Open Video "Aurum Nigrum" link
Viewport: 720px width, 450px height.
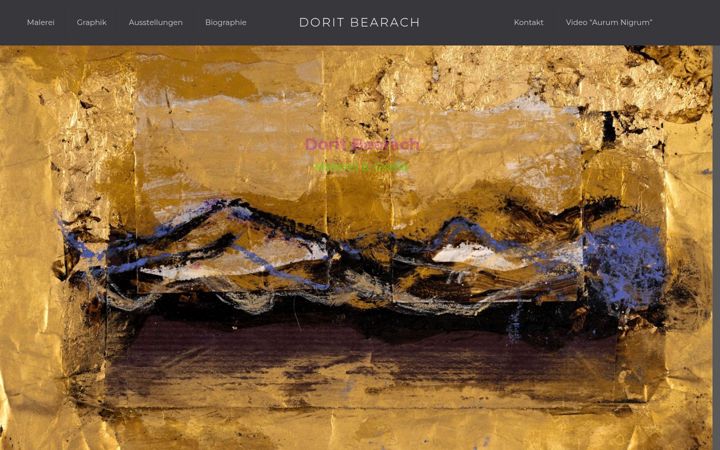coord(609,22)
